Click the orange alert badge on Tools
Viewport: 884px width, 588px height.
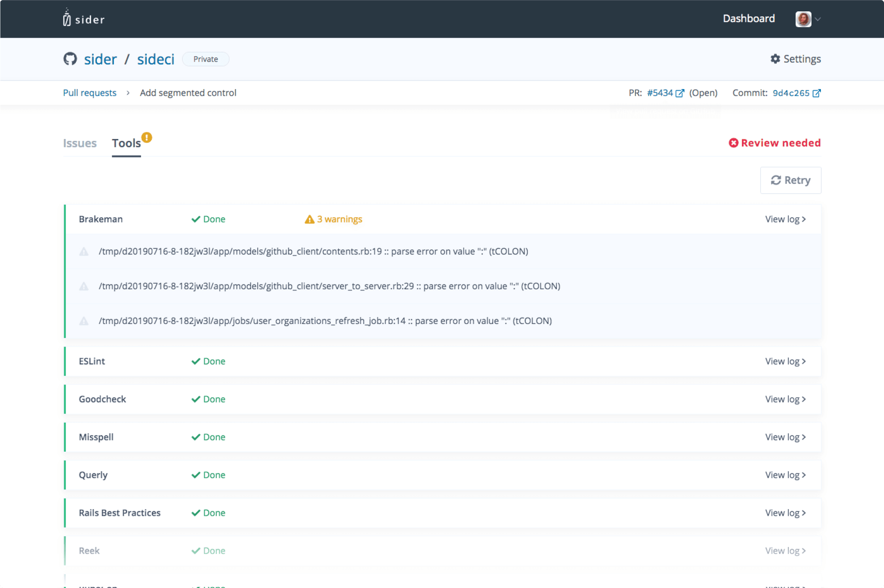pos(147,137)
